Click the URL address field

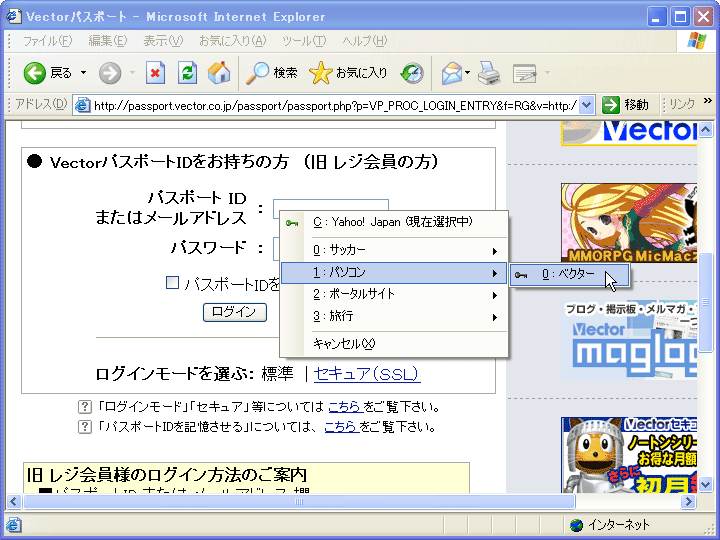point(335,106)
